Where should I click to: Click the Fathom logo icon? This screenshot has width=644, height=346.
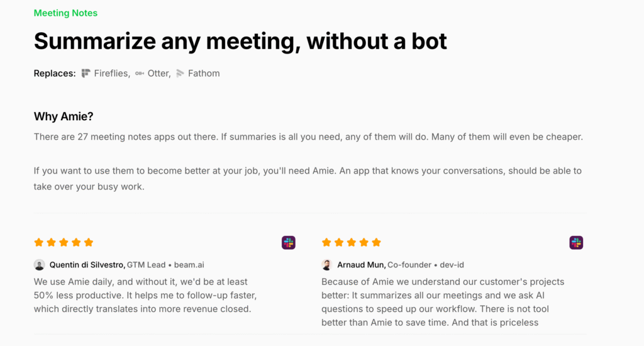click(180, 74)
